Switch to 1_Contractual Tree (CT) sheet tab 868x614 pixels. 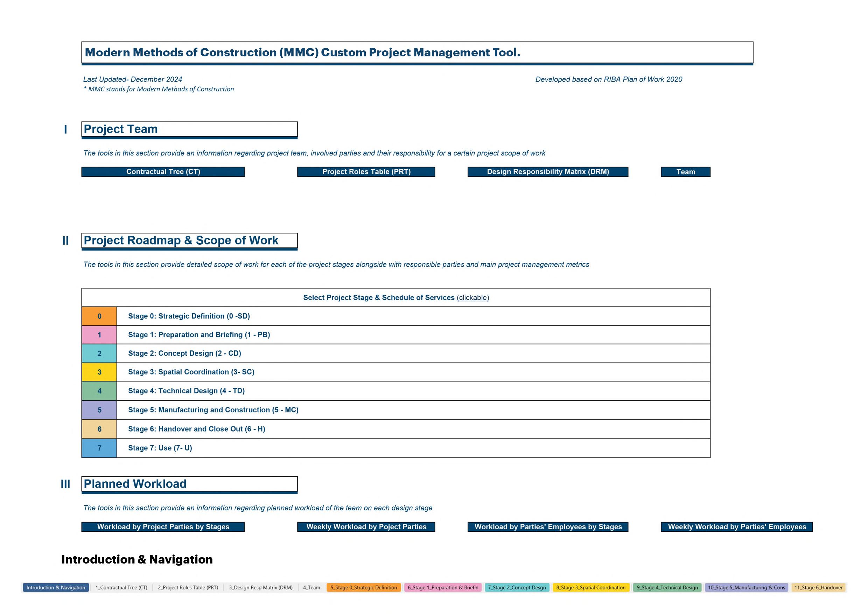point(121,587)
